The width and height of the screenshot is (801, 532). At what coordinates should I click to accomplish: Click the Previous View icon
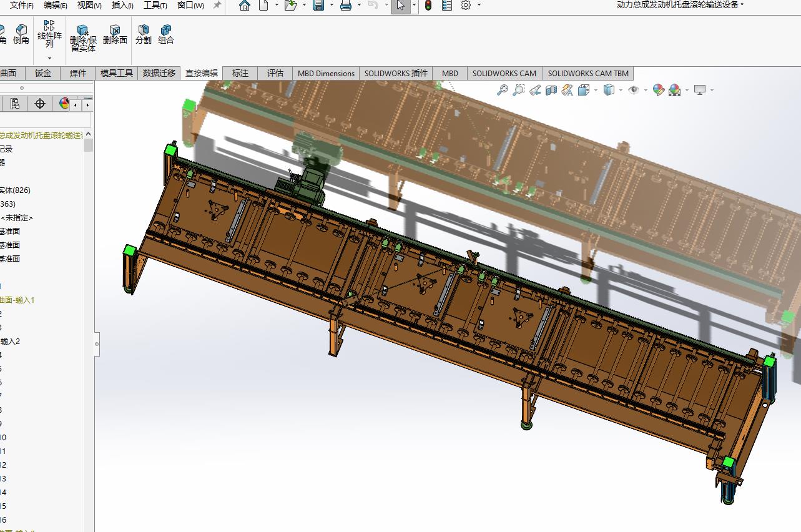(535, 90)
